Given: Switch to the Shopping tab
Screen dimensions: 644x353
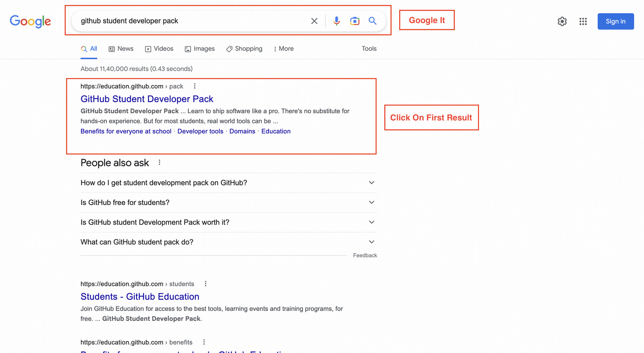Looking at the screenshot, I should [x=244, y=49].
